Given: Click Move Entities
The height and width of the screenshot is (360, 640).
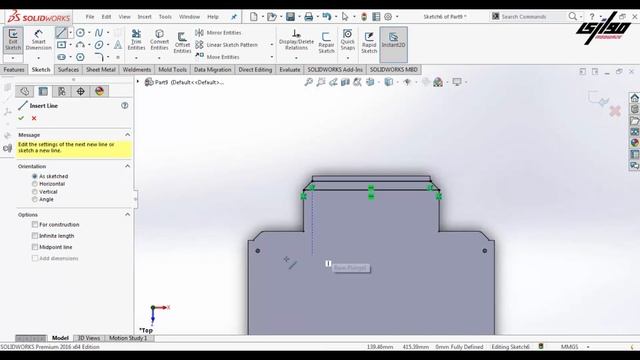Looking at the screenshot, I should click(x=218, y=57).
